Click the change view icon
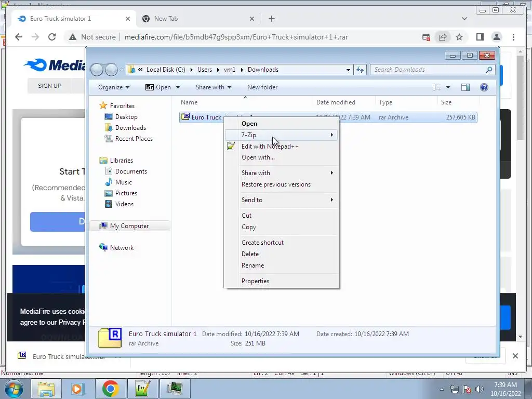 point(436,87)
